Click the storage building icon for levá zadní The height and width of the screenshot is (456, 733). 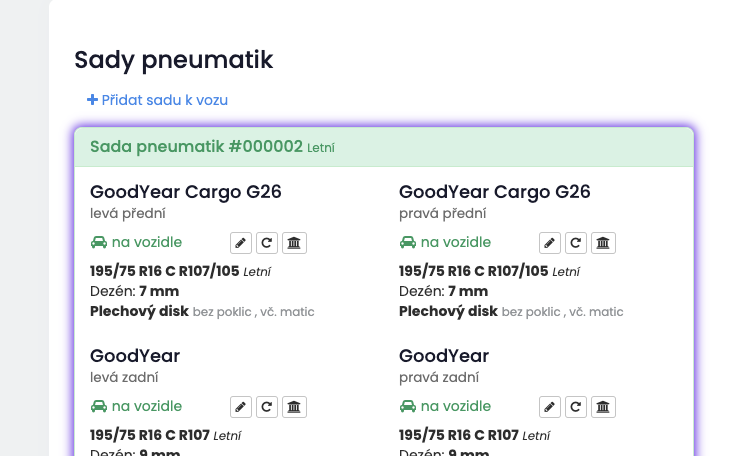tap(294, 407)
